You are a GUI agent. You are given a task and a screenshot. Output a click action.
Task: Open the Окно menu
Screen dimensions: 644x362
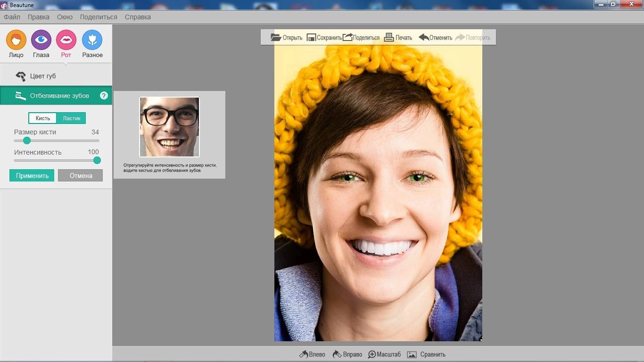[65, 17]
